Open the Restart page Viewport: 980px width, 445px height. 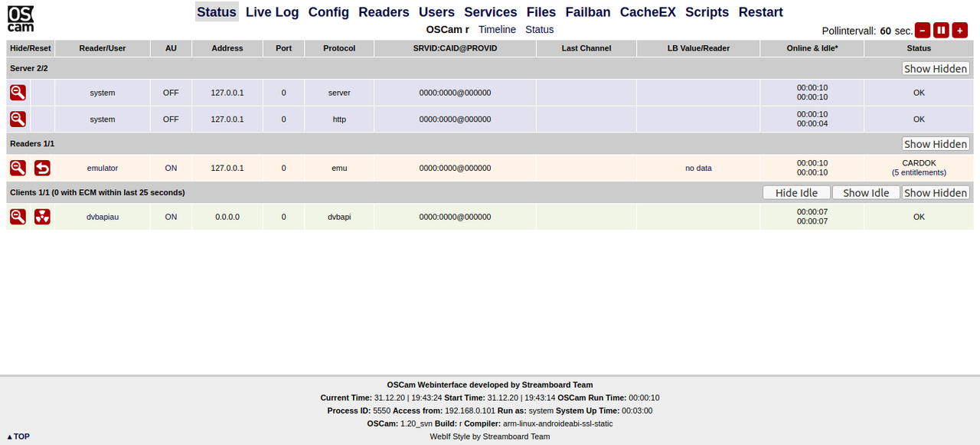(761, 12)
